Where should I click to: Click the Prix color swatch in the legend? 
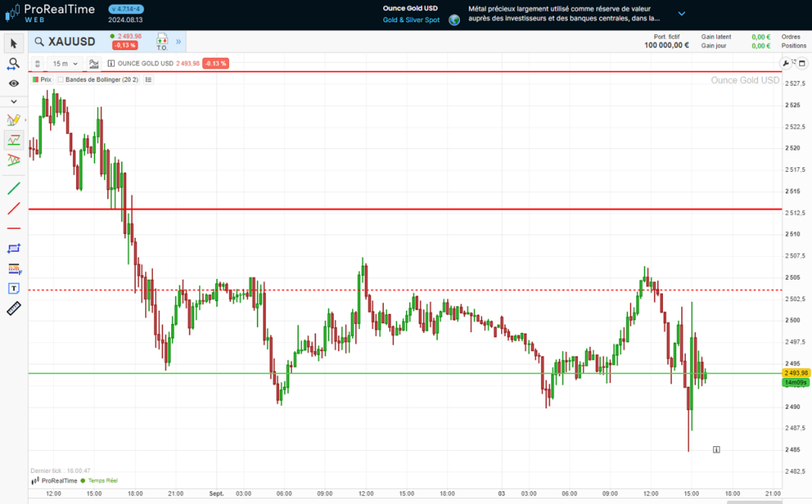coord(35,78)
